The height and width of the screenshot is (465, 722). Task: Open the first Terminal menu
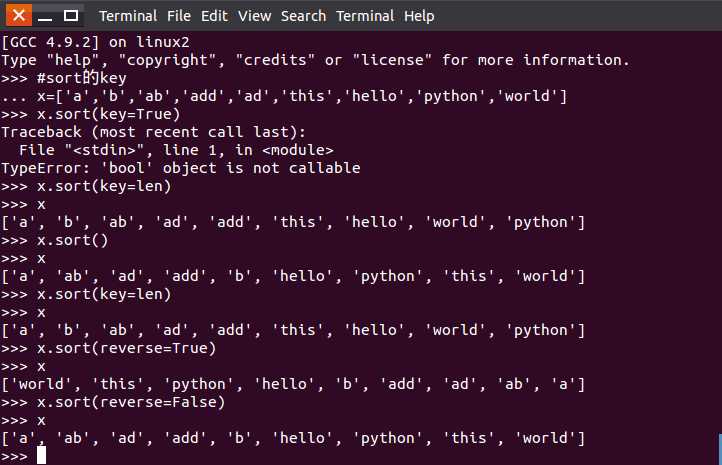[x=128, y=16]
